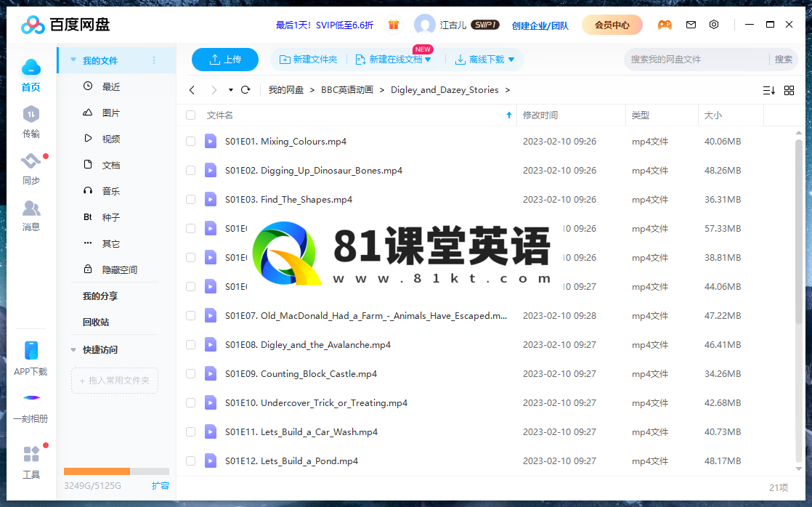Image resolution: width=812 pixels, height=507 pixels.
Task: Open the 工具 tools section
Action: pos(31,454)
